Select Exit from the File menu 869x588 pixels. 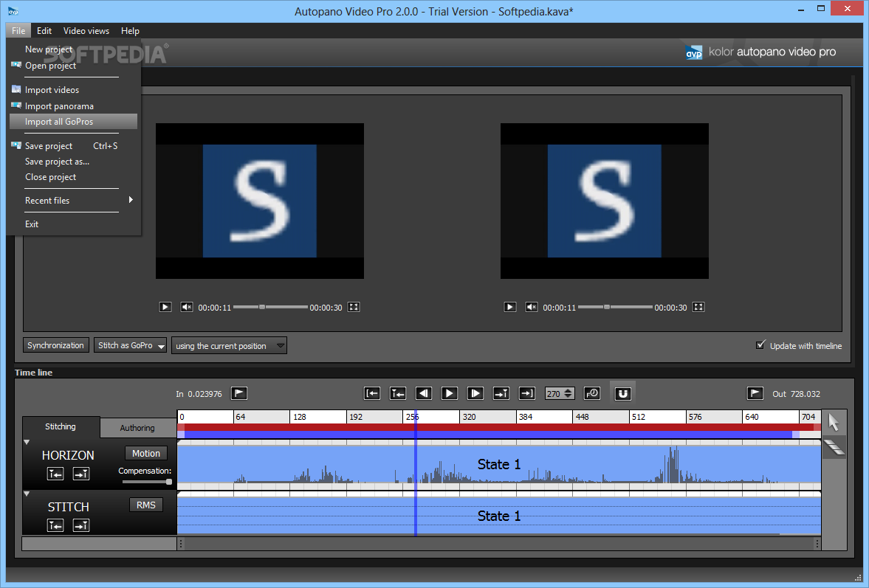[73, 224]
